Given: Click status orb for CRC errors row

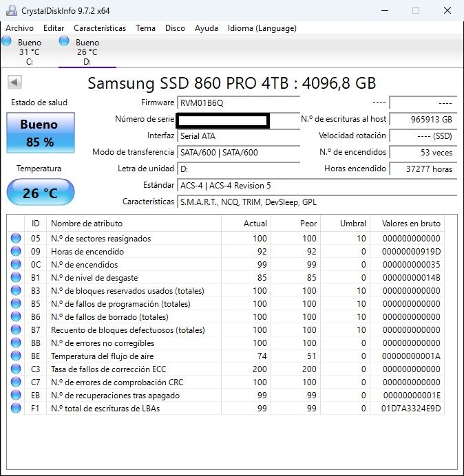Looking at the screenshot, I should pyautogui.click(x=16, y=382).
